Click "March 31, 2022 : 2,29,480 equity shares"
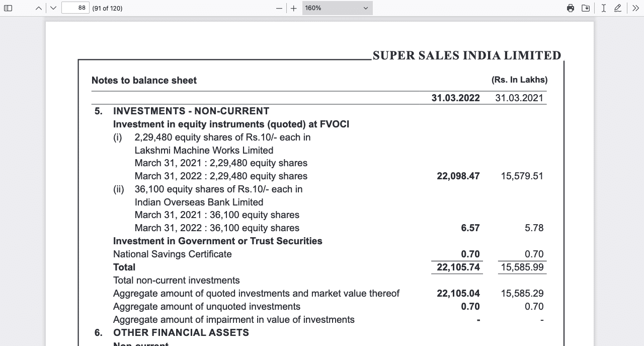Viewport: 644px width, 346px height. pyautogui.click(x=221, y=176)
